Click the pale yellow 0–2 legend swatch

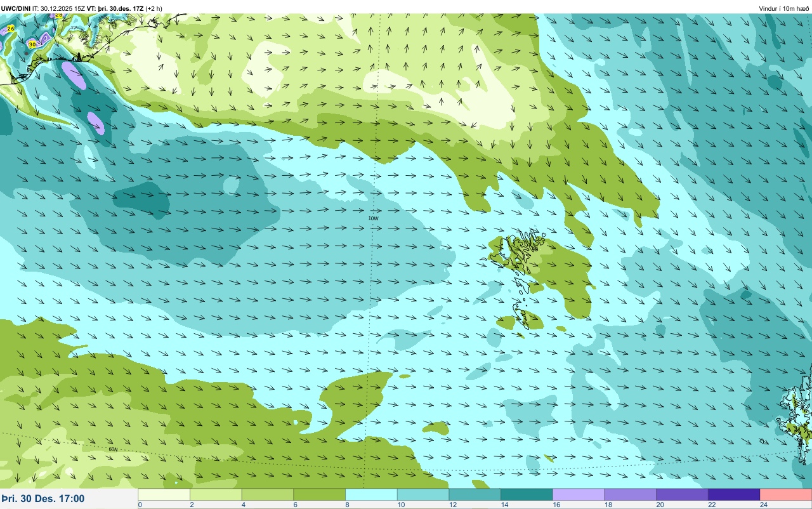164,494
